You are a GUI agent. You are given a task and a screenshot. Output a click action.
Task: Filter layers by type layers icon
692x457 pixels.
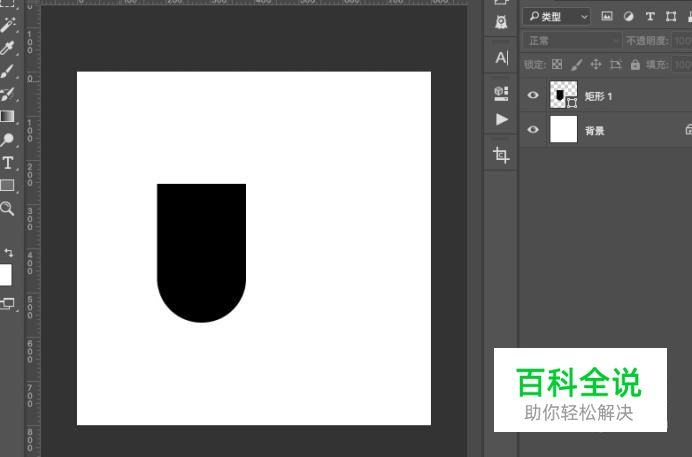(x=650, y=17)
